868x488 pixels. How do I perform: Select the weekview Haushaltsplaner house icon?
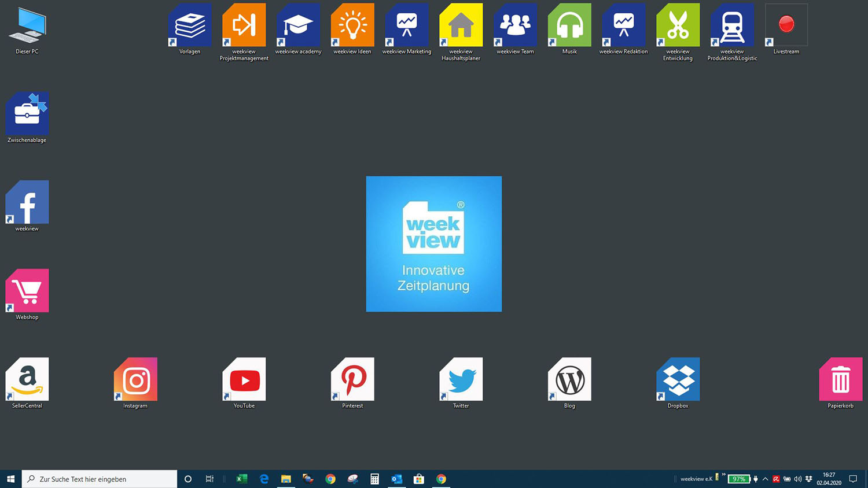click(x=461, y=25)
